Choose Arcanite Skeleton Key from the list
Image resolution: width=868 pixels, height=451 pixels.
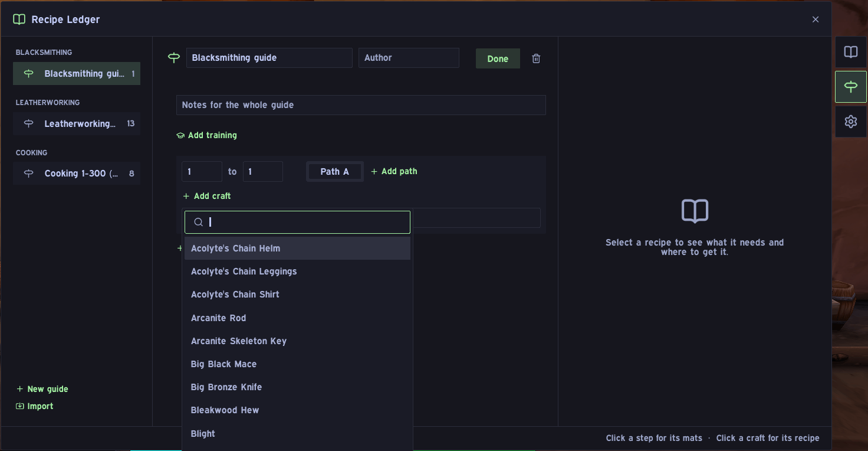pos(297,341)
